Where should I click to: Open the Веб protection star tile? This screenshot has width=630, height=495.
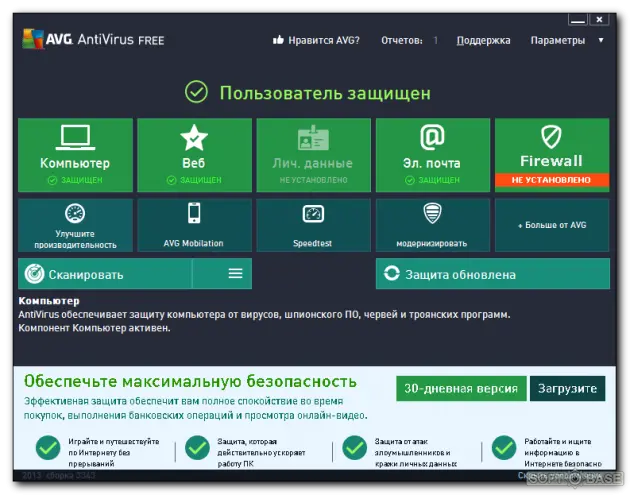click(194, 154)
